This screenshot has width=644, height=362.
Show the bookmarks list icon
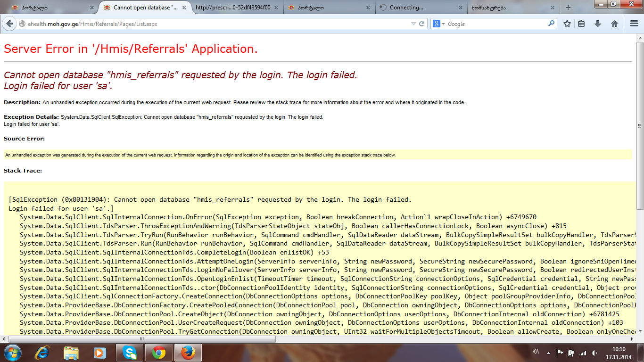[581, 24]
